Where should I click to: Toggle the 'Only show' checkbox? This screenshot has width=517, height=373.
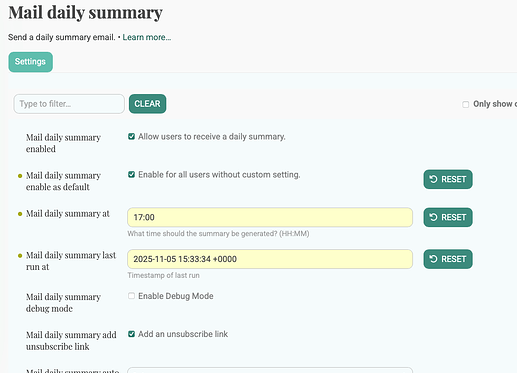pyautogui.click(x=465, y=104)
